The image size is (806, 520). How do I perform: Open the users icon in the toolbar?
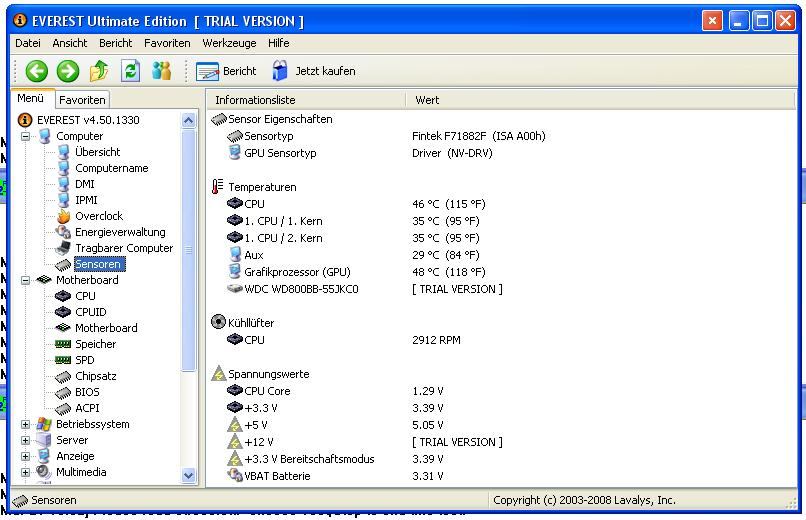point(161,71)
